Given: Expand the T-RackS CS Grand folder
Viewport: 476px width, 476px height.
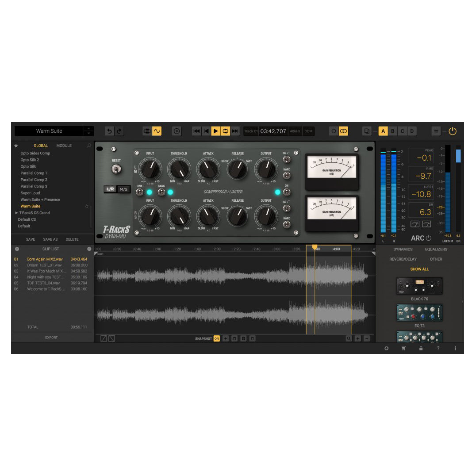Looking at the screenshot, I should [16, 213].
